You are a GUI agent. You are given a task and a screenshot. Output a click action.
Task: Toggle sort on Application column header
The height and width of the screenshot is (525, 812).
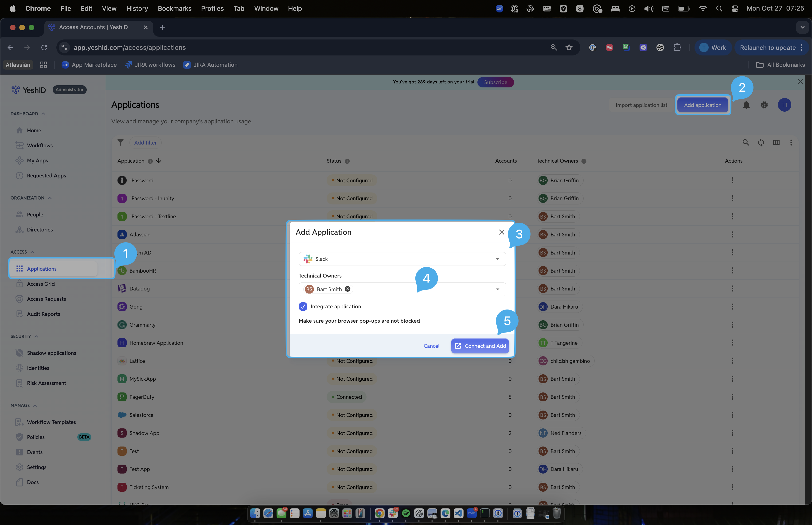click(x=159, y=161)
